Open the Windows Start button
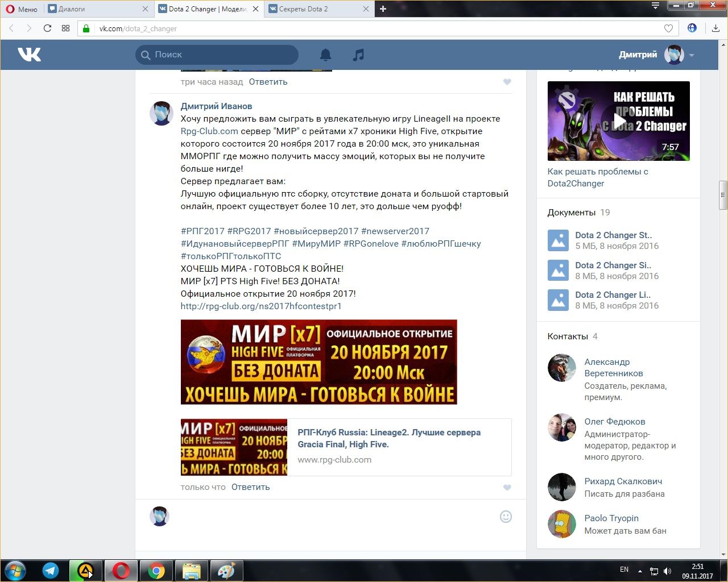Screen dimensions: 728x582 (15, 571)
